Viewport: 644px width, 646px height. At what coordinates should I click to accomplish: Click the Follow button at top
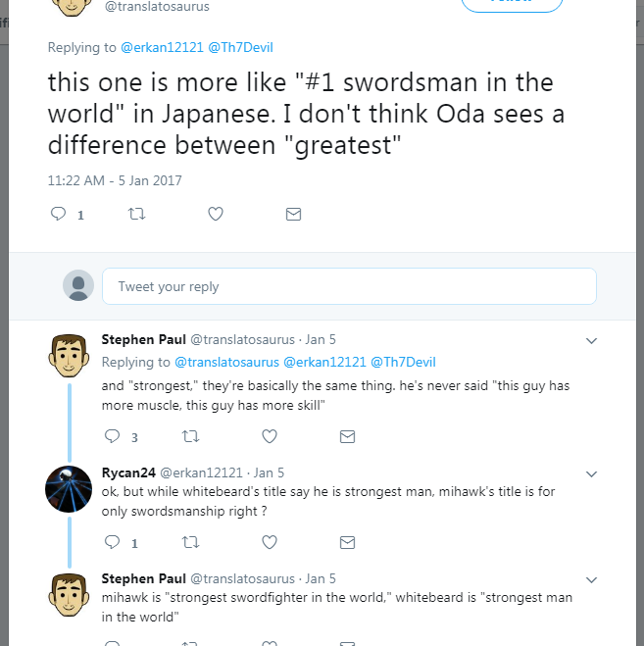512,4
